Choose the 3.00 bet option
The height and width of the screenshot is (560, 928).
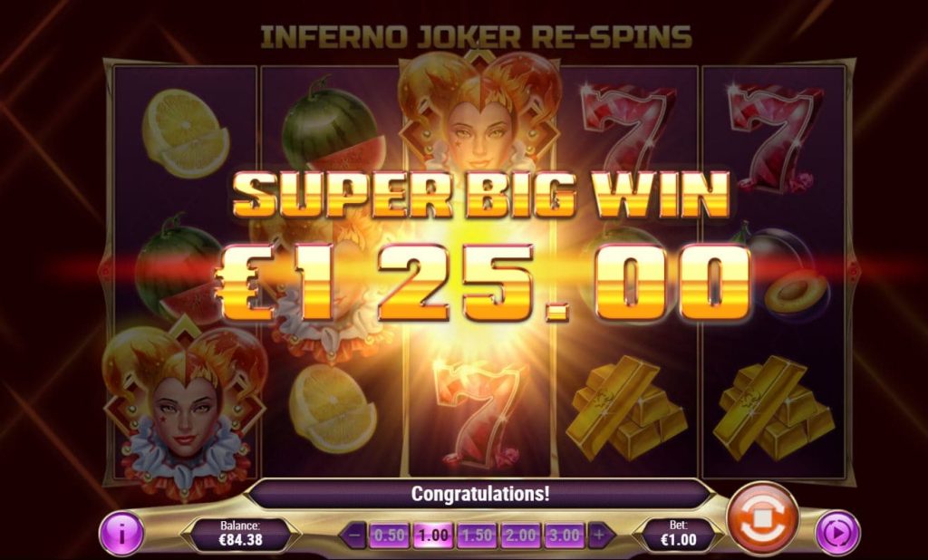point(564,536)
